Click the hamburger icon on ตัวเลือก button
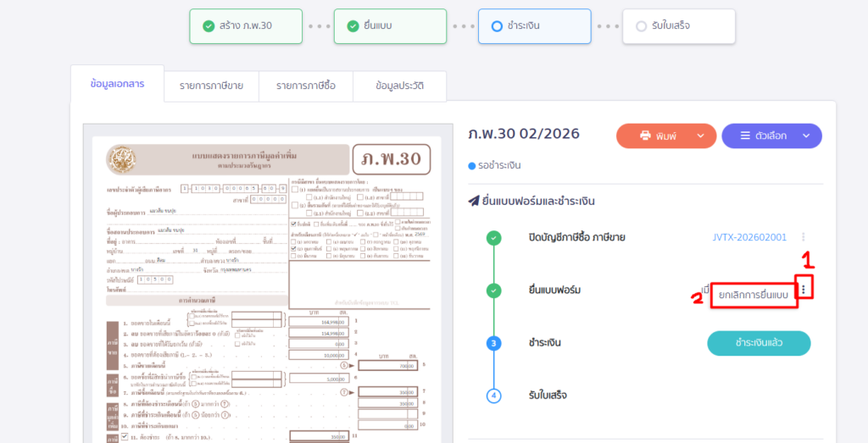 click(x=745, y=136)
